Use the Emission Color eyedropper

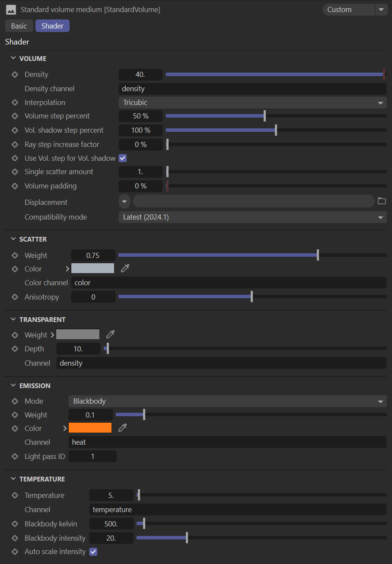[x=123, y=428]
